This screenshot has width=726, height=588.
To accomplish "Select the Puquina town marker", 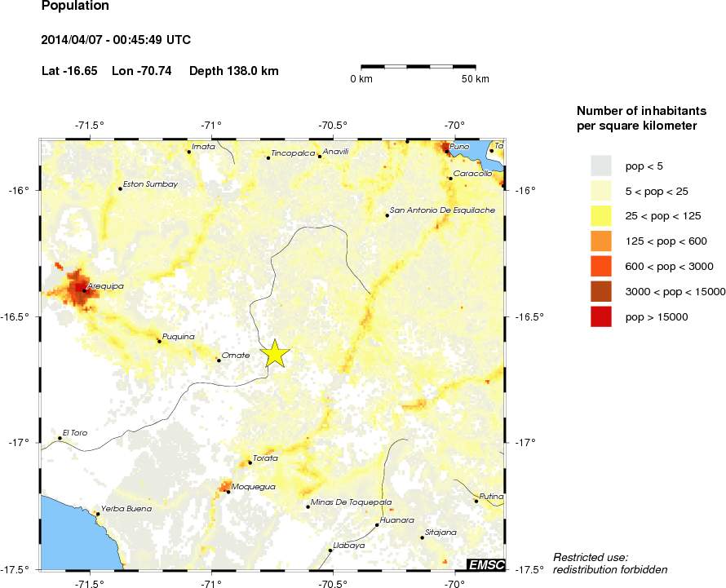I will click(x=159, y=341).
